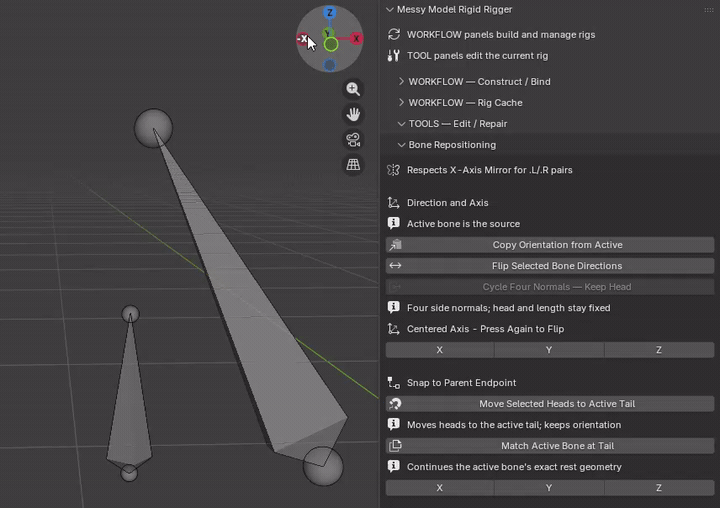Image resolution: width=720 pixels, height=508 pixels.
Task: Select the large bone's bottom tail sphere
Action: [323, 466]
